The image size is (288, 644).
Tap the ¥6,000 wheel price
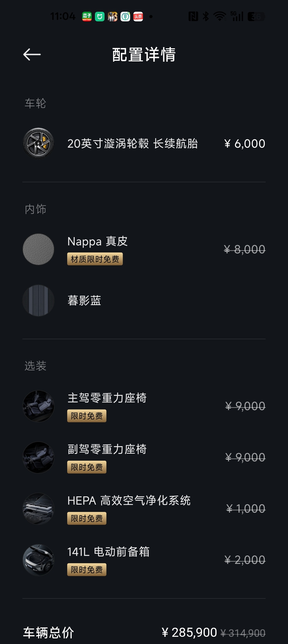pos(245,144)
